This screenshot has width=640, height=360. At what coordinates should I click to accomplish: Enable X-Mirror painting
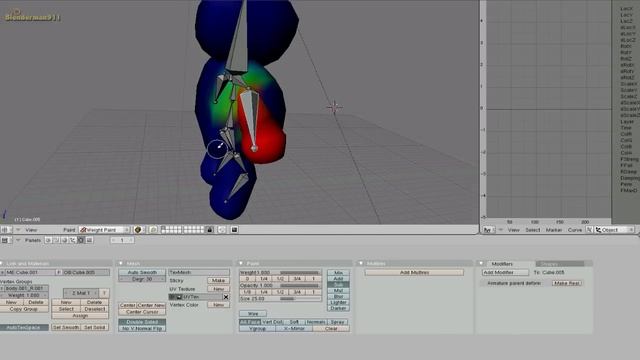(x=294, y=329)
